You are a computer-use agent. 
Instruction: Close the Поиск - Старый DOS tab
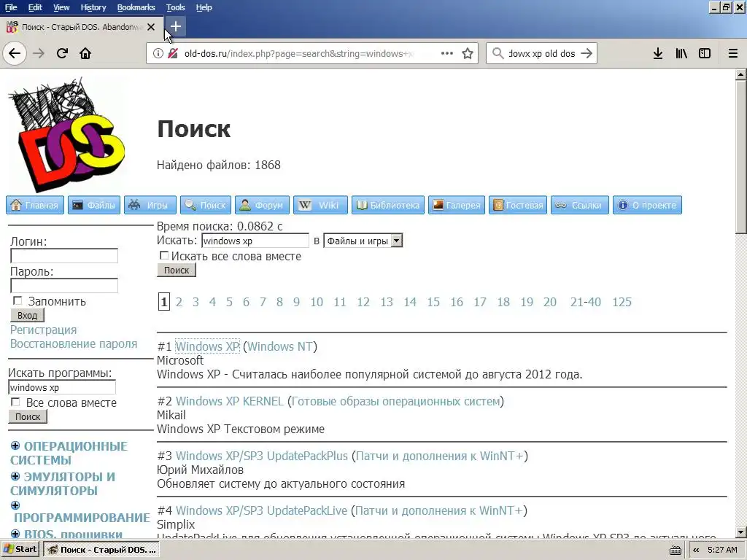[x=150, y=27]
